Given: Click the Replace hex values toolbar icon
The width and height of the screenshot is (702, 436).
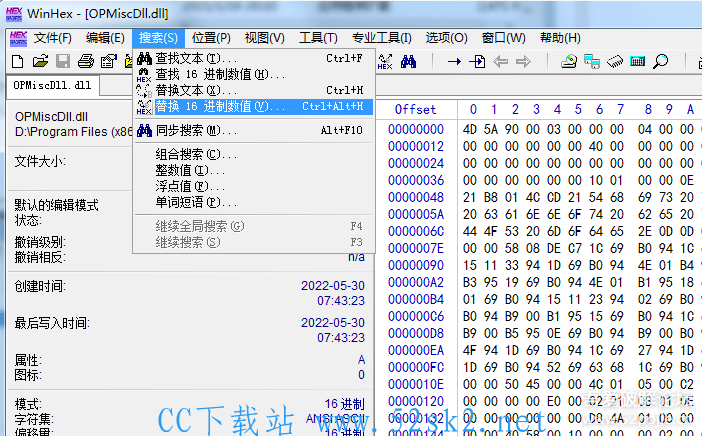Looking at the screenshot, I should (x=385, y=61).
